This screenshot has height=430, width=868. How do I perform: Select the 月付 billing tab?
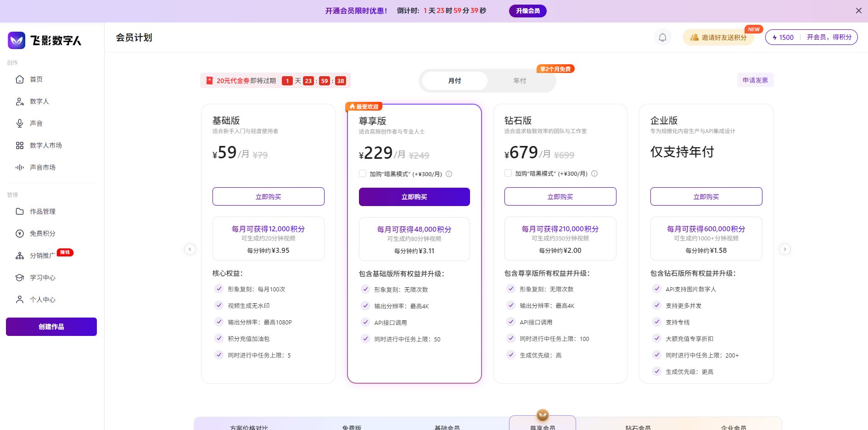pyautogui.click(x=454, y=81)
